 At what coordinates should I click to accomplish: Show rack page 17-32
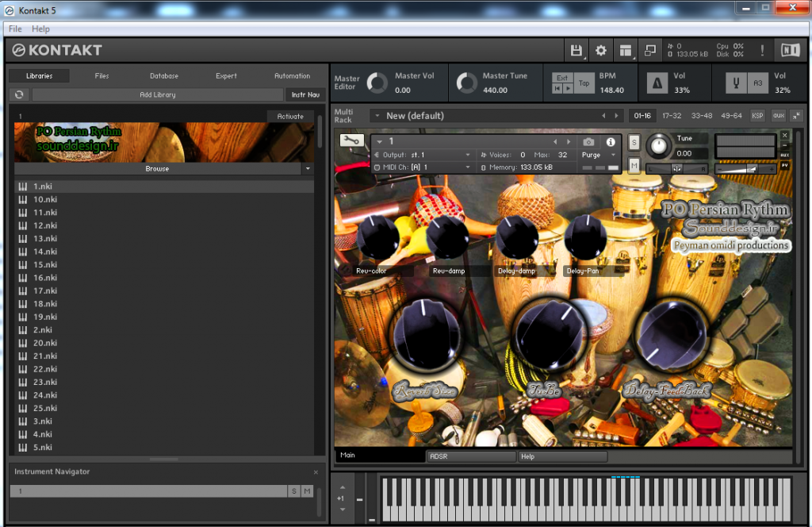[x=672, y=116]
